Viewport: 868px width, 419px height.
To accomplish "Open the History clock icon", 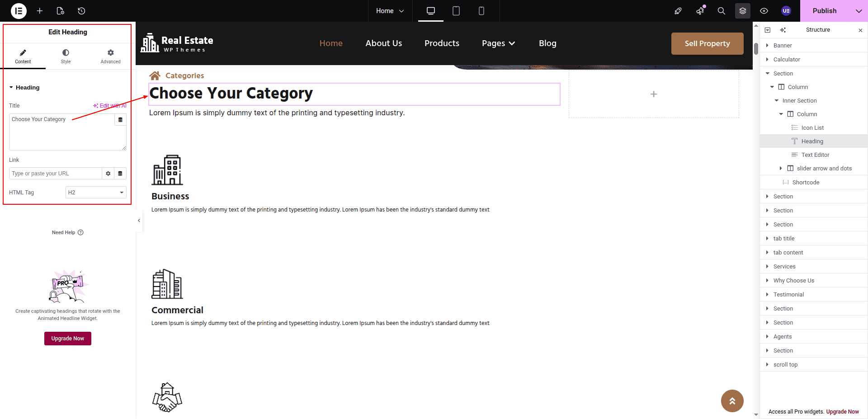I will [81, 11].
